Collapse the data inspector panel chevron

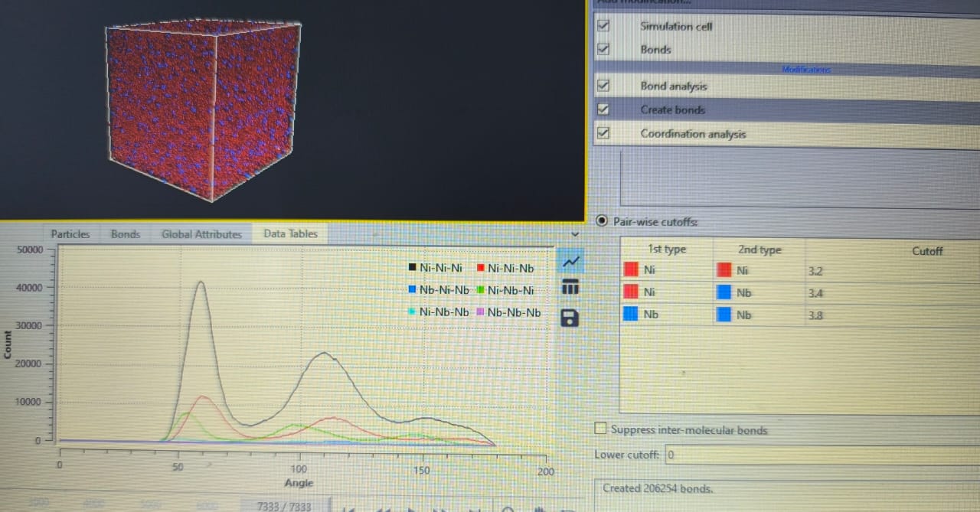(576, 233)
